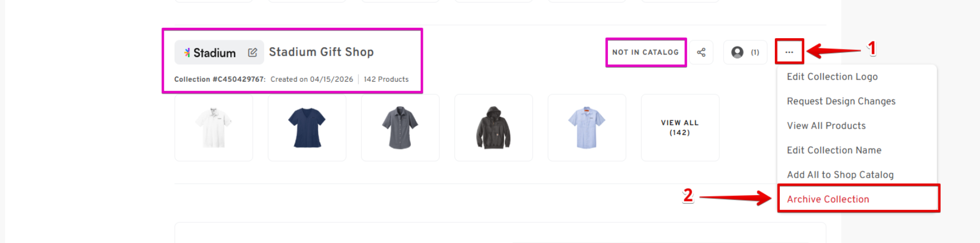Screen dimensions: 980x243
Task: Click the Stadium logo image
Action: (210, 53)
